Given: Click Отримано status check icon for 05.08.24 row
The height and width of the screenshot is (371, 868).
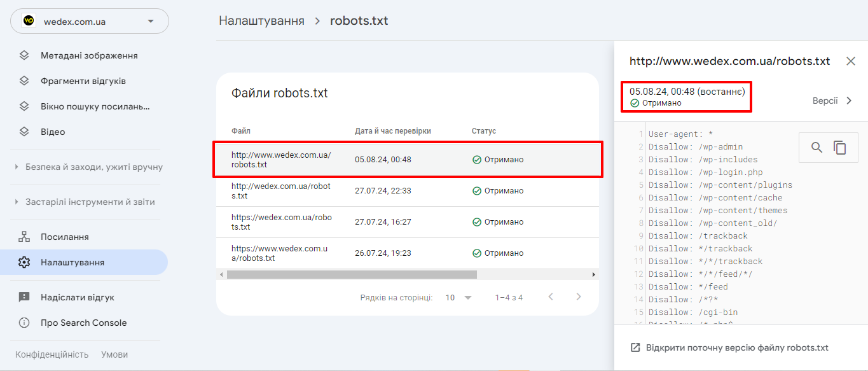Looking at the screenshot, I should tap(477, 159).
